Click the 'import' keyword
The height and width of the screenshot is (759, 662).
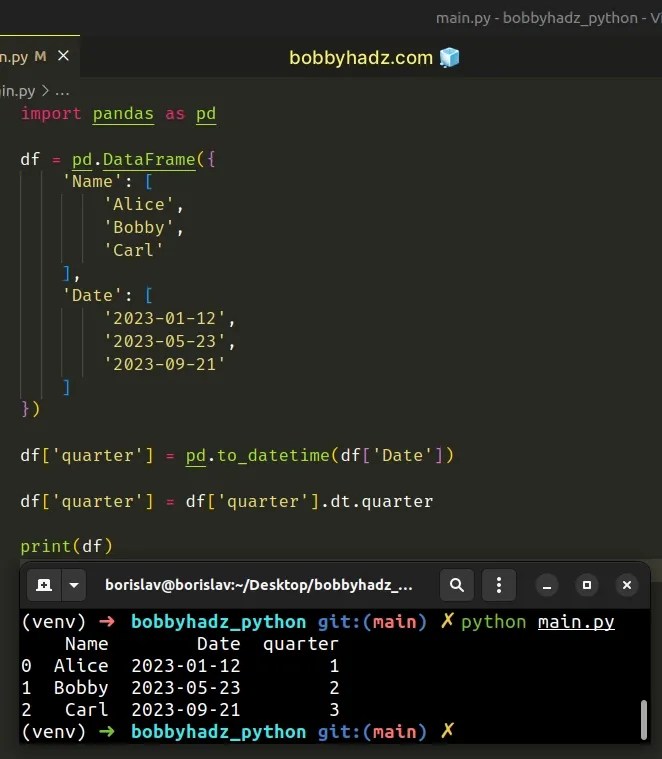point(51,113)
